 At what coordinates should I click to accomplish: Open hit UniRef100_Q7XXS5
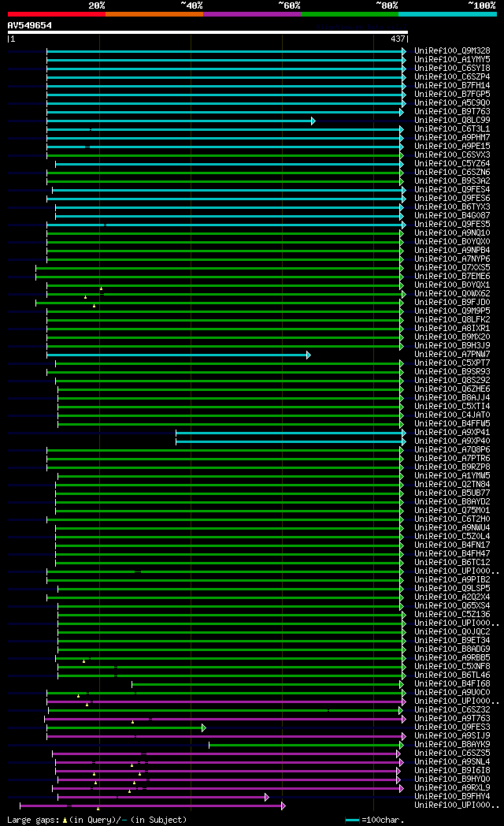coord(452,268)
